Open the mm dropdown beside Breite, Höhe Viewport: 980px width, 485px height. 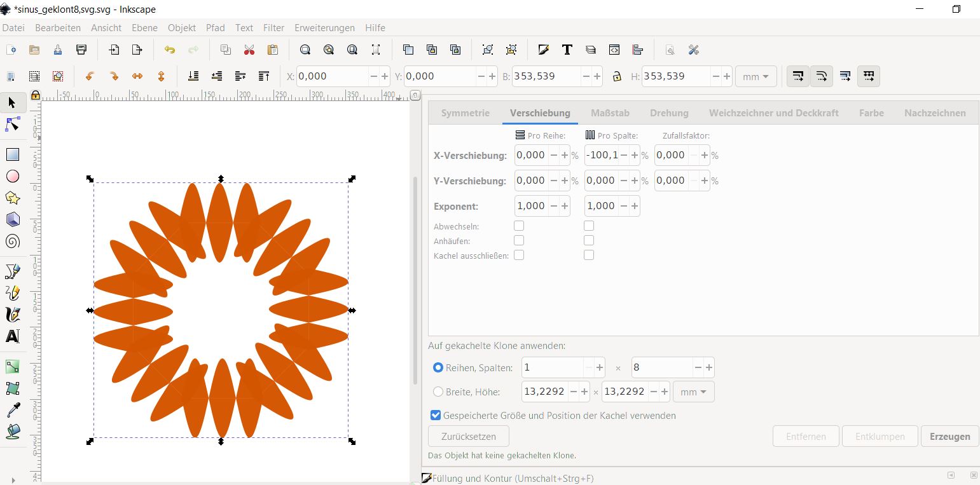(x=693, y=392)
